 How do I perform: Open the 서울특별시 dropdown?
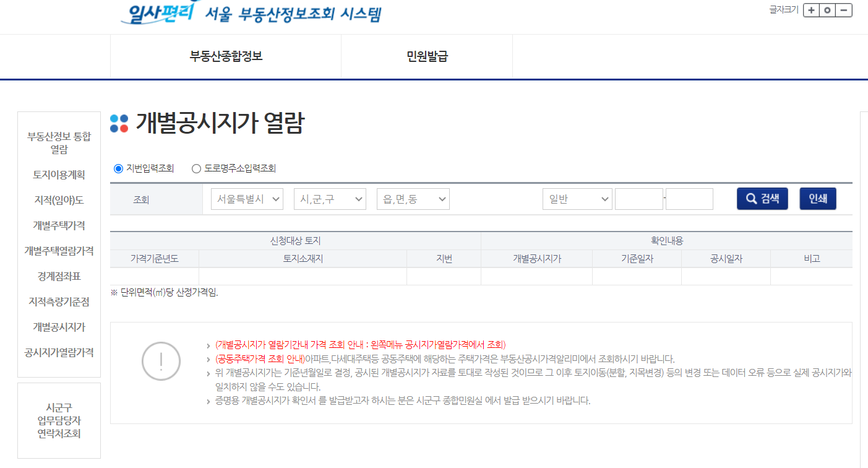tap(247, 199)
